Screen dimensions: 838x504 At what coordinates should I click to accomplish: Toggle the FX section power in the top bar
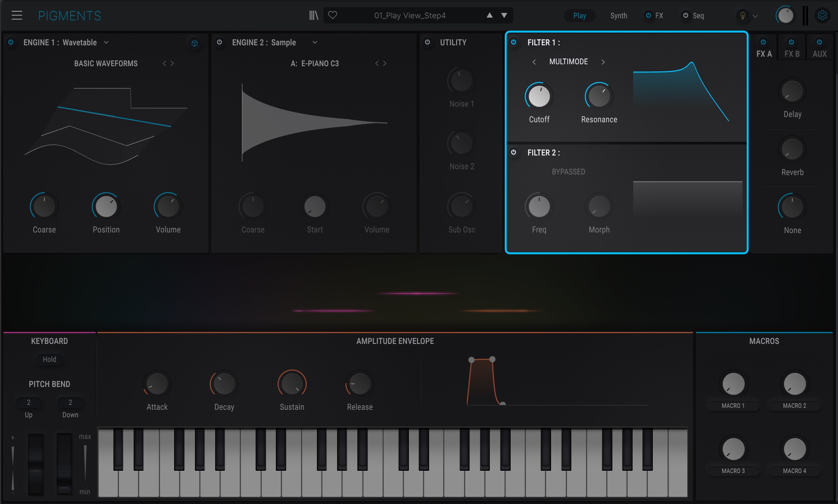coord(649,15)
